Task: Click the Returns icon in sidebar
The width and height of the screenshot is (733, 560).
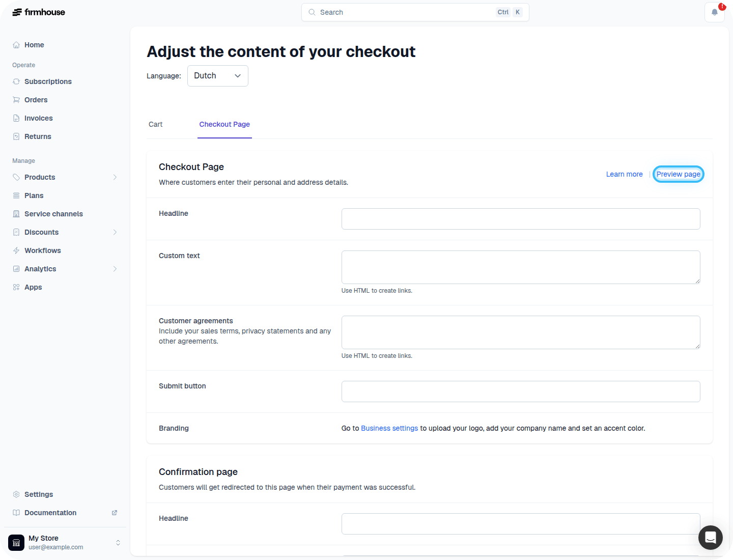Action: tap(16, 136)
